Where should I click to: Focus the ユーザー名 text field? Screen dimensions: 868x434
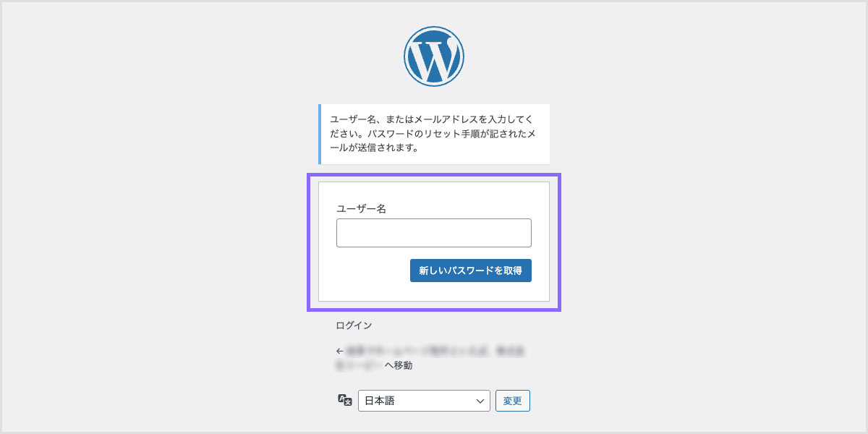[x=434, y=233]
